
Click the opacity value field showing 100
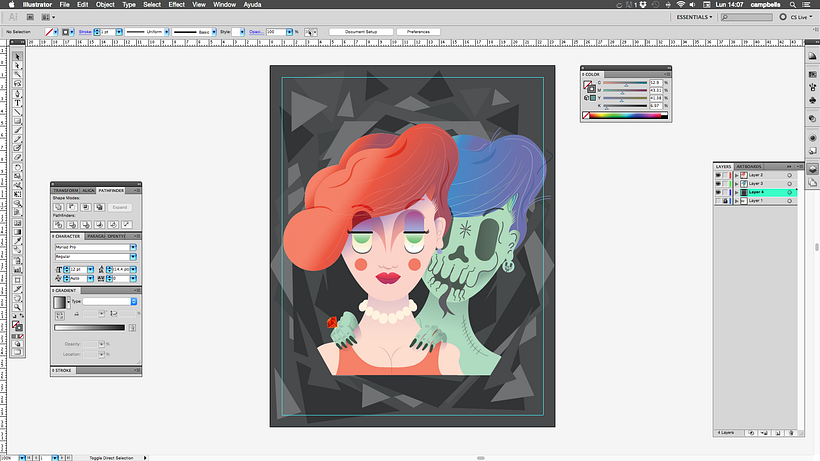point(276,32)
